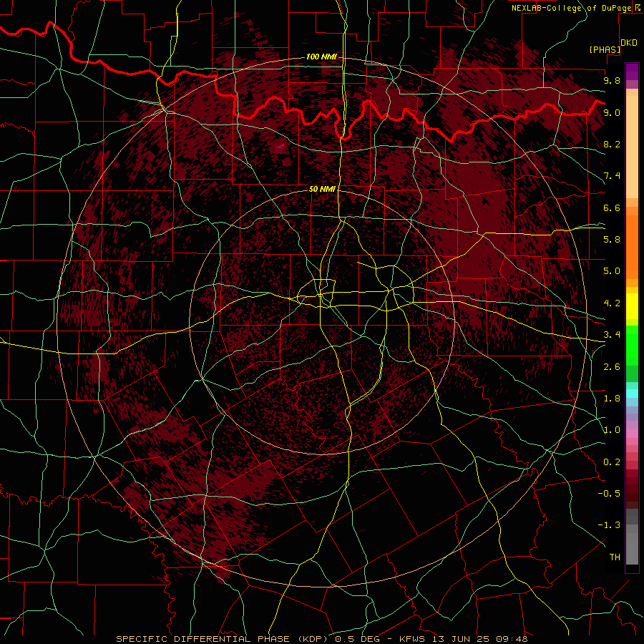Select the 50 NMI range ring label

point(322,189)
